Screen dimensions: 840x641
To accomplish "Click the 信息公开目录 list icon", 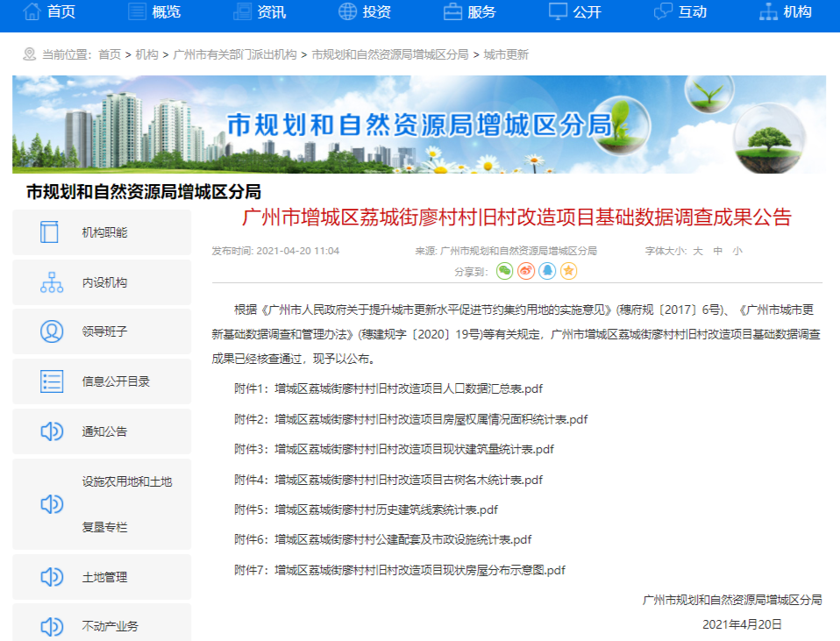I will 52,381.
